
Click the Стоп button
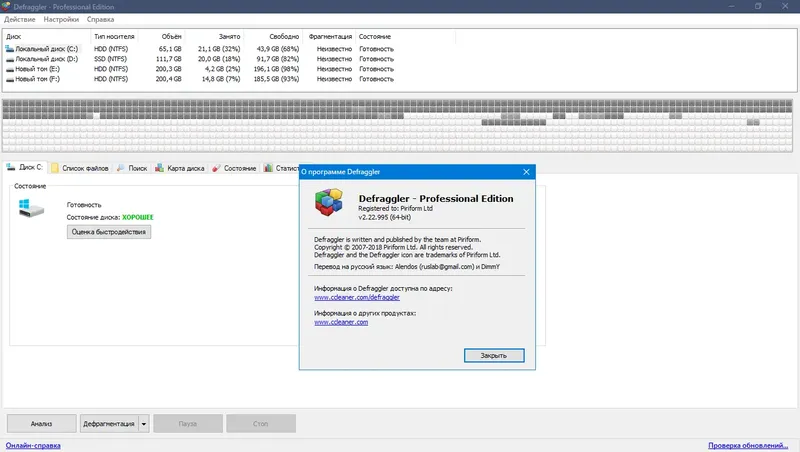click(261, 423)
